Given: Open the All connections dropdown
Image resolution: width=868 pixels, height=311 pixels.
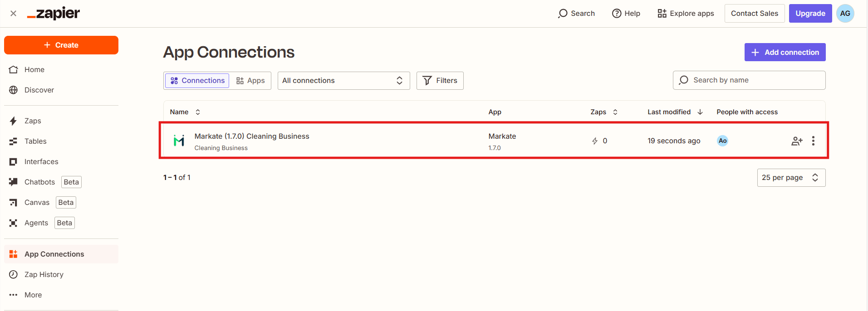Looking at the screenshot, I should pyautogui.click(x=344, y=81).
